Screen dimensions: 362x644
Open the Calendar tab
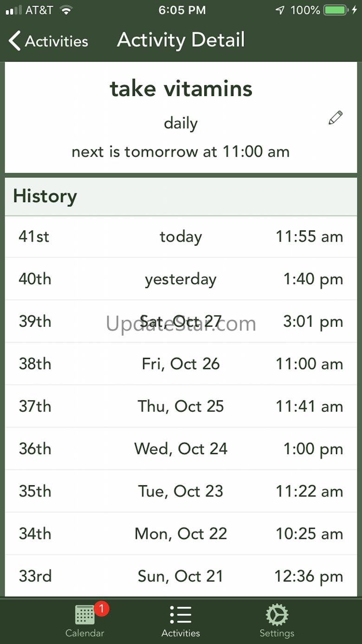tap(85, 621)
